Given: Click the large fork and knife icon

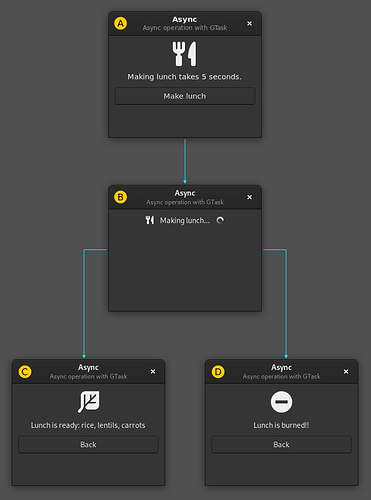Looking at the screenshot, I should tap(185, 54).
